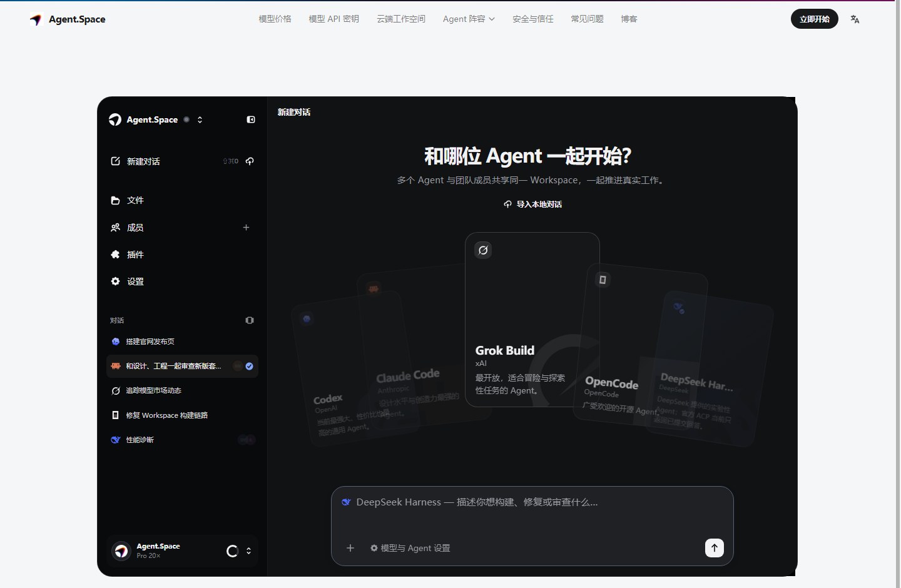This screenshot has height=588, width=901.
Task: Open 模型 API 密钥 in top navigation
Action: [333, 19]
